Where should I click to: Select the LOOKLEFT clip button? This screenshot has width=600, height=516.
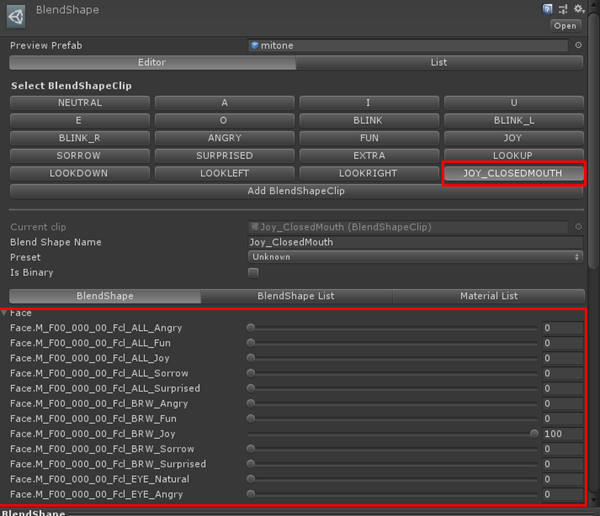pyautogui.click(x=225, y=173)
